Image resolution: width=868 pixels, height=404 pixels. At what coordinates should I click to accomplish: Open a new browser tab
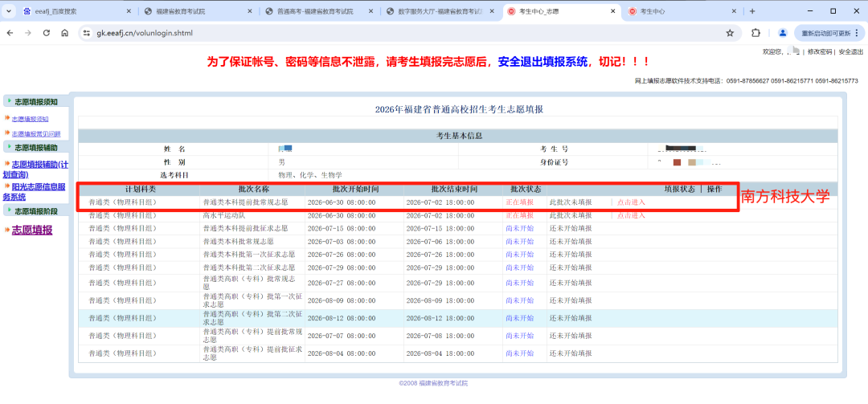[751, 11]
